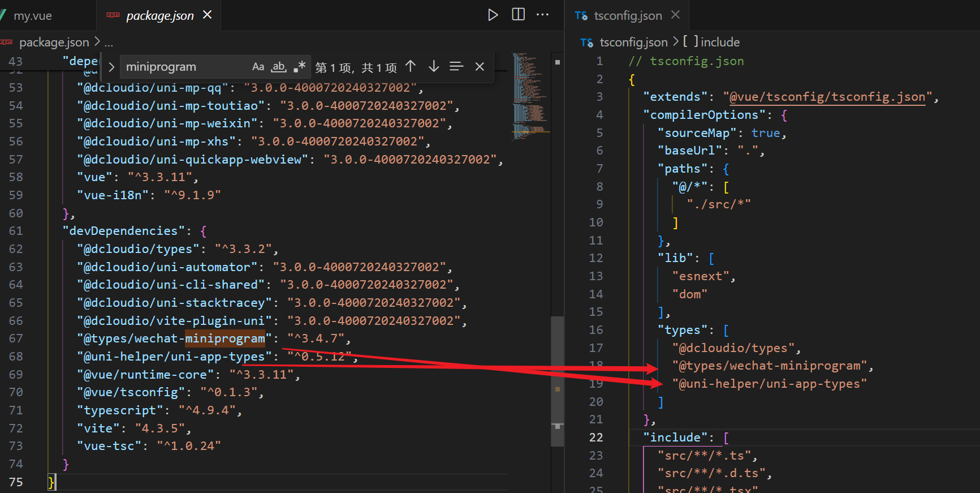Viewport: 980px width, 493px height.
Task: Close the tsconfig.json tab
Action: tap(675, 15)
